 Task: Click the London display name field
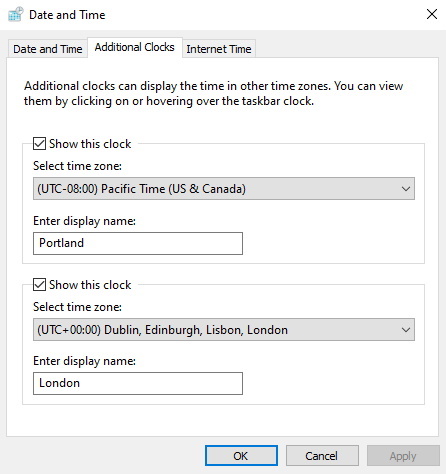[138, 383]
